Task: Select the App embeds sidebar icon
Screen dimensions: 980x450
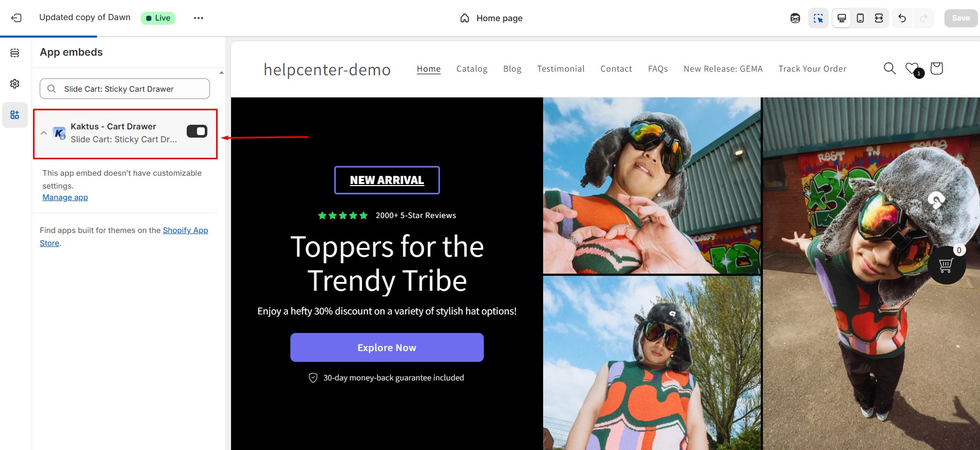Action: coord(15,114)
